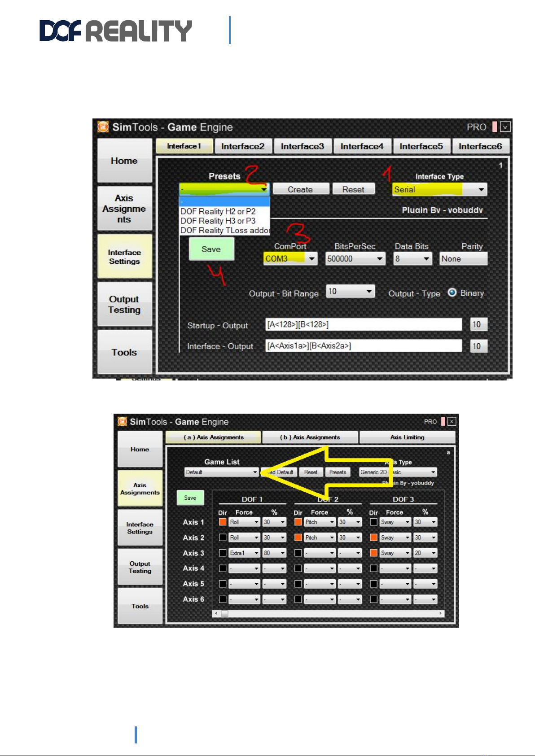Click the SimTools icon in the Interface Settings window
Image resolution: width=535 pixels, height=756 pixels.
(x=103, y=127)
